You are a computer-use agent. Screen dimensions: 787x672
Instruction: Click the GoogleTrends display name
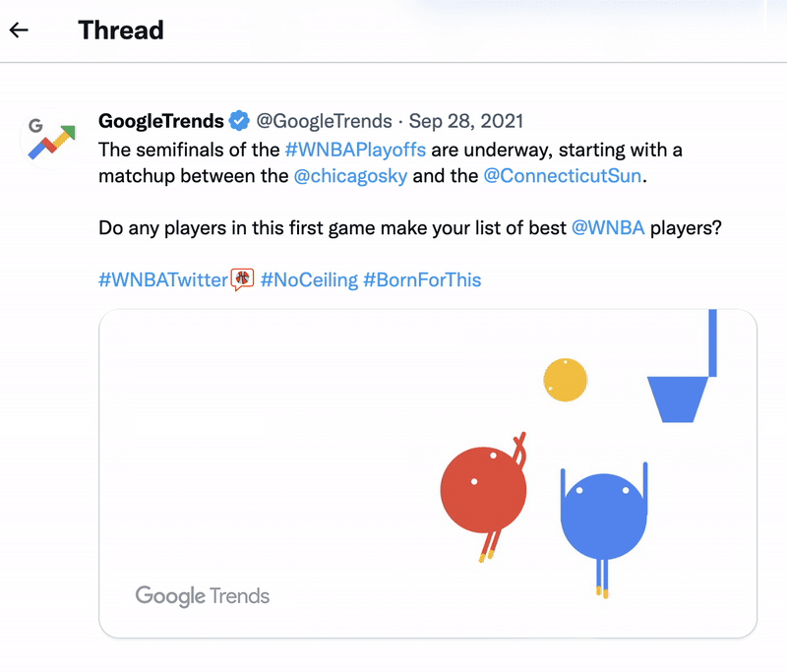[x=161, y=121]
